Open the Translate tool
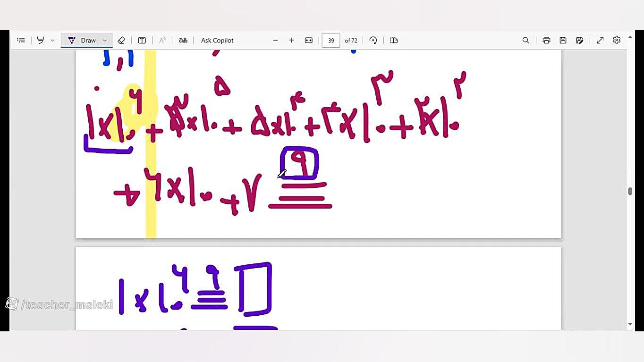This screenshot has height=362, width=644. [183, 40]
